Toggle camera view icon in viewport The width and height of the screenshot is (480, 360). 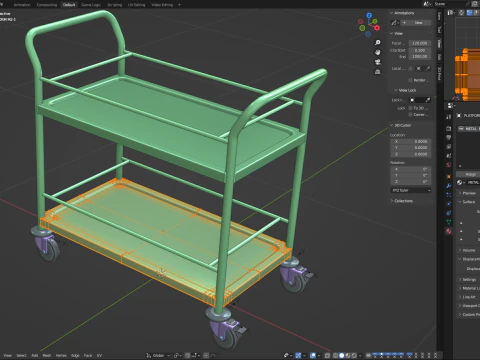378,62
